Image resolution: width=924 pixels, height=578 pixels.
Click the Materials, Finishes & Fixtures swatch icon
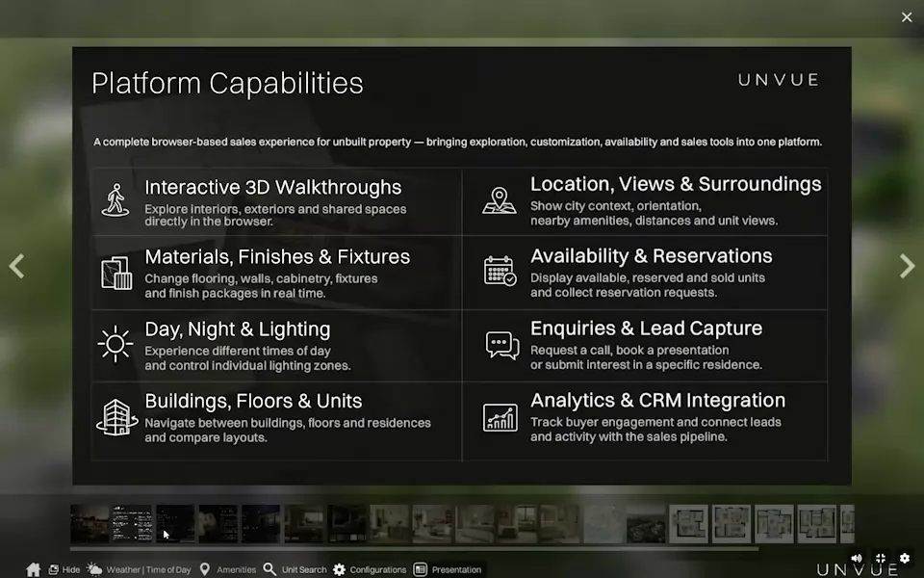tap(116, 273)
